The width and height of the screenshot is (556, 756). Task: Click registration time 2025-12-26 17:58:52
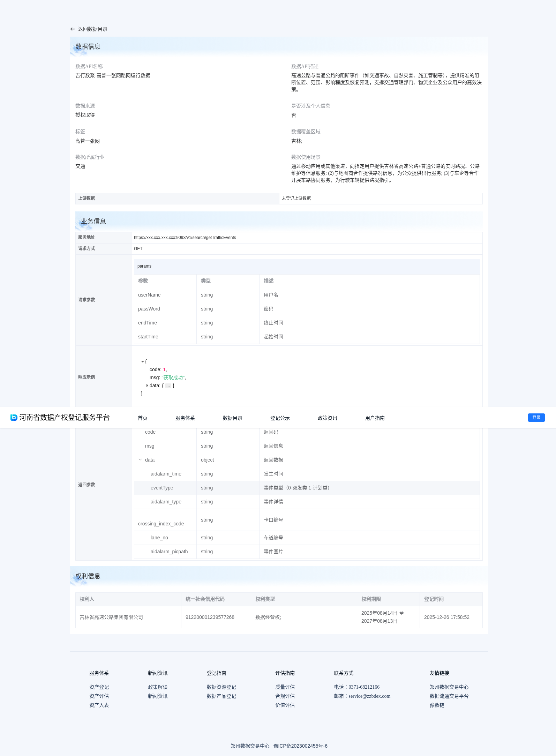point(447,617)
